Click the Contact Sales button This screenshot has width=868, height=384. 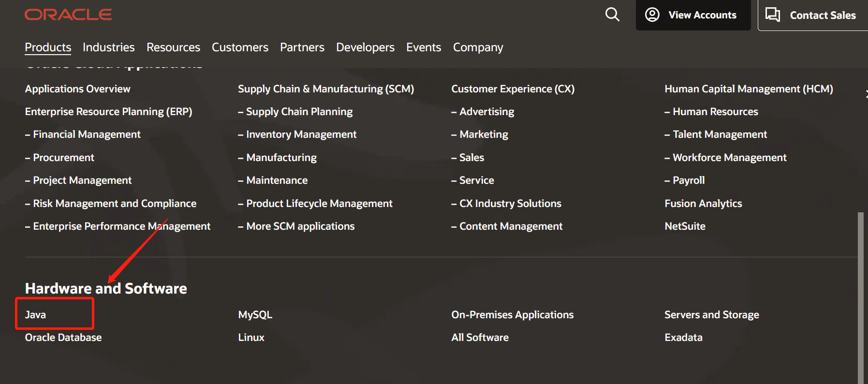(x=812, y=15)
